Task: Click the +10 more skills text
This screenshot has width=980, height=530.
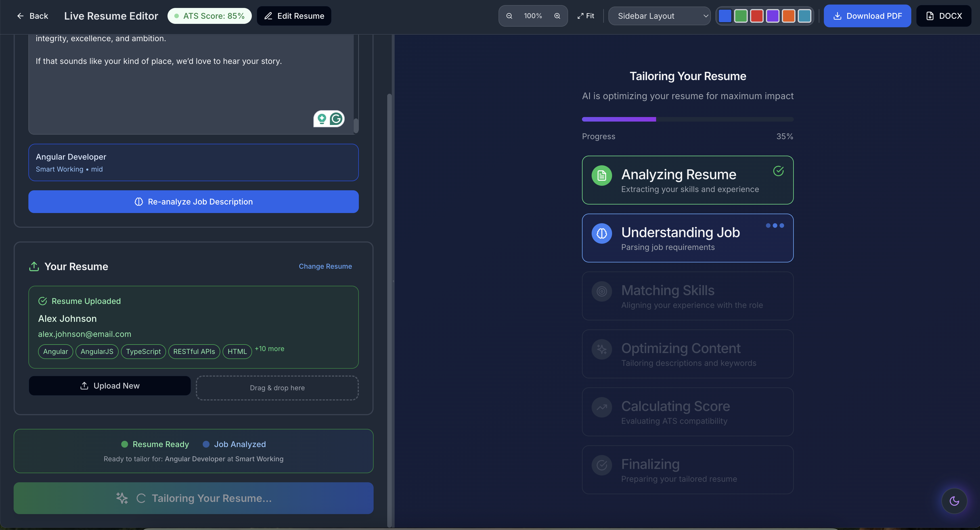Action: pyautogui.click(x=270, y=349)
